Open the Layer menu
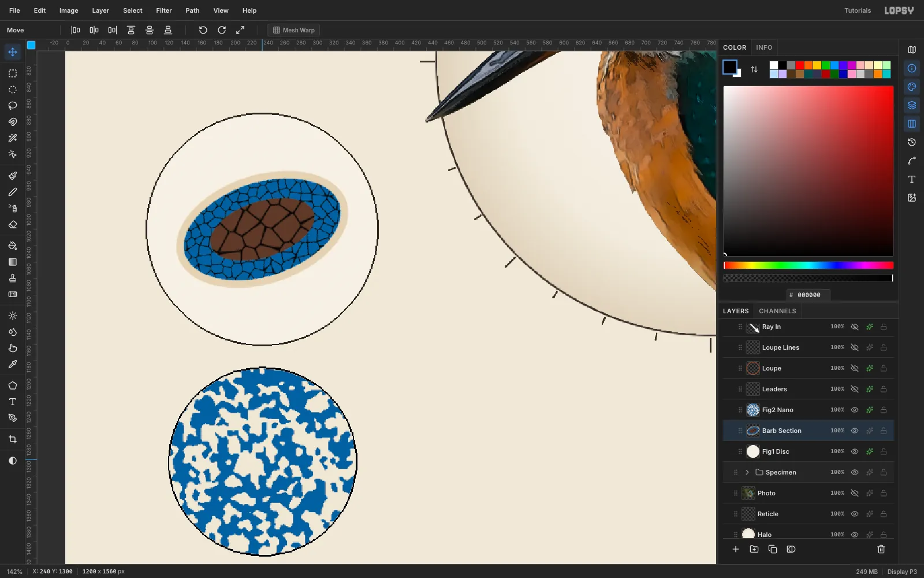This screenshot has height=578, width=924. [100, 10]
